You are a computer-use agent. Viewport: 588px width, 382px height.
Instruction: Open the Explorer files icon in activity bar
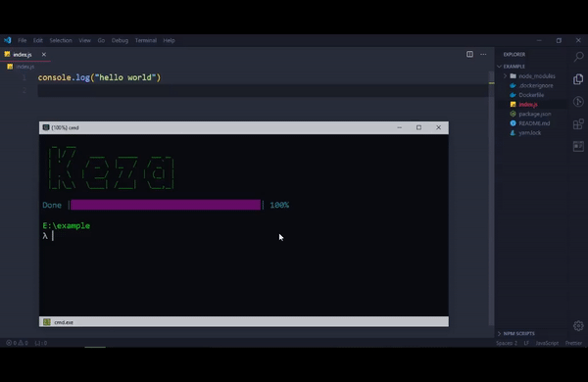(x=578, y=79)
